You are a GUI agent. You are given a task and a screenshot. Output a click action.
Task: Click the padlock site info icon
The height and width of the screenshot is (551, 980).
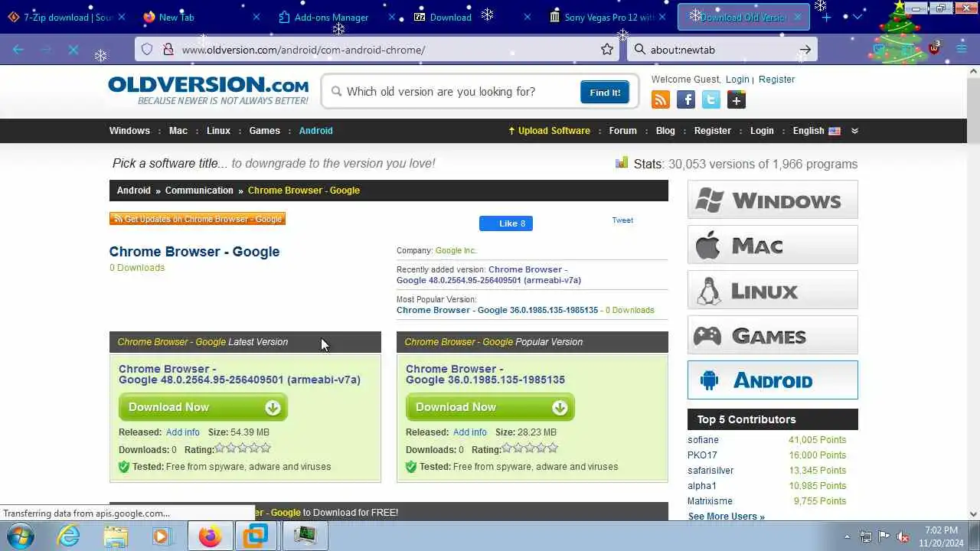[x=168, y=50]
